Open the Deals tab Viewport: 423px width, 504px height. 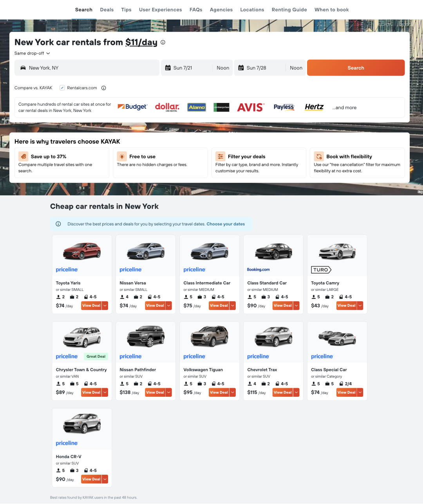coord(107,10)
